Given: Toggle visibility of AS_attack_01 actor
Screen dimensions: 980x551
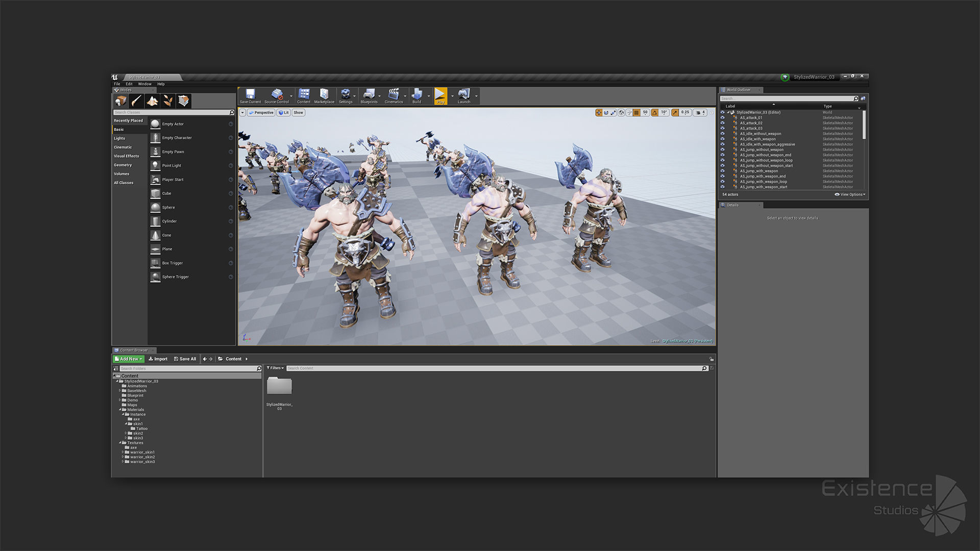Looking at the screenshot, I should pos(722,118).
